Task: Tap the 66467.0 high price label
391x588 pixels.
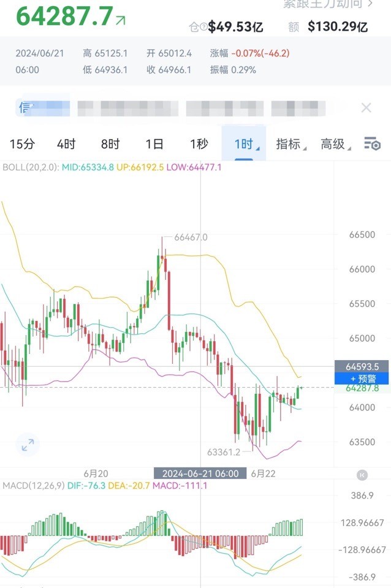Action: (191, 237)
